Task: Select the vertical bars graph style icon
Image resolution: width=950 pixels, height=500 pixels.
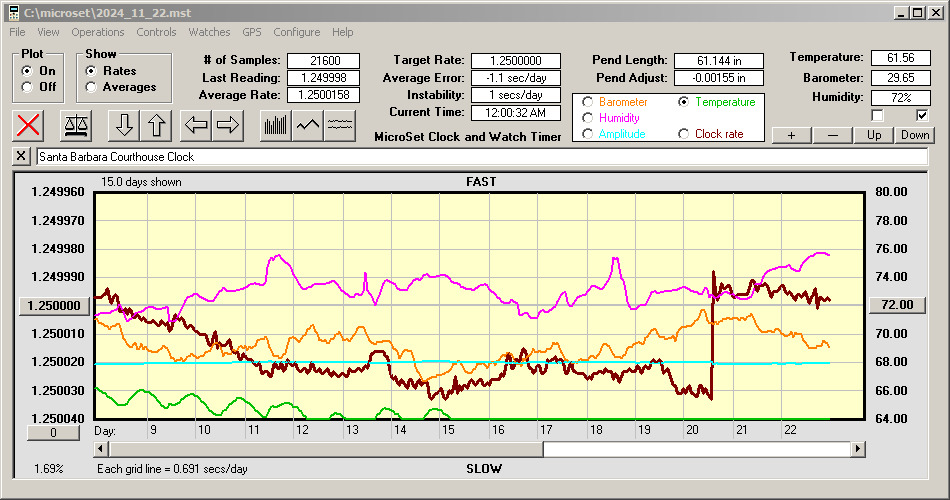Action: 275,125
